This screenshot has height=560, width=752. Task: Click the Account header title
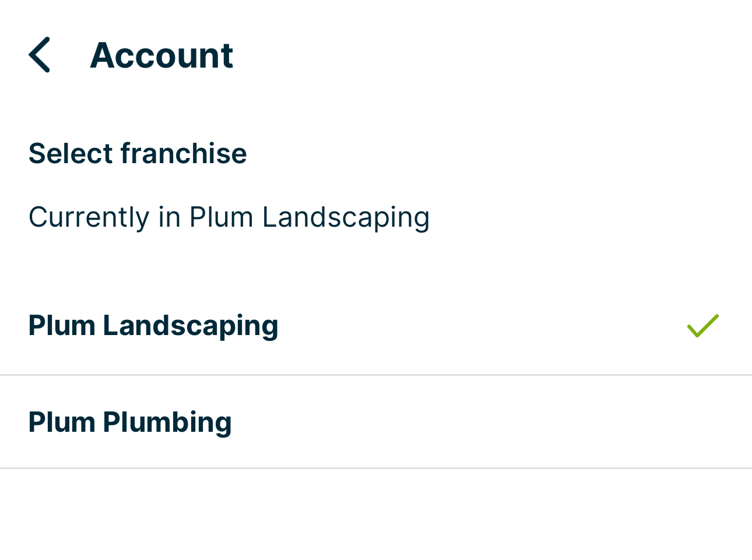tap(161, 55)
